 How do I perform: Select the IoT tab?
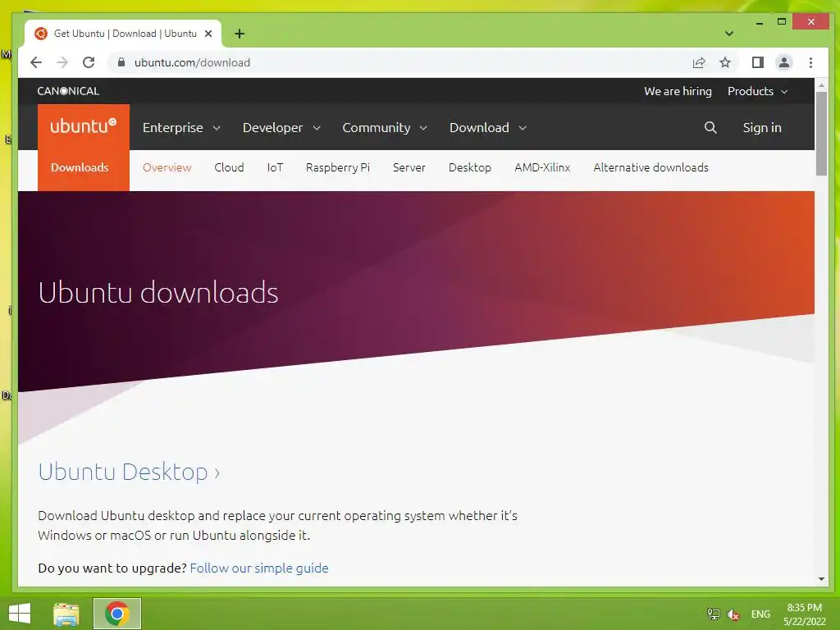point(275,167)
